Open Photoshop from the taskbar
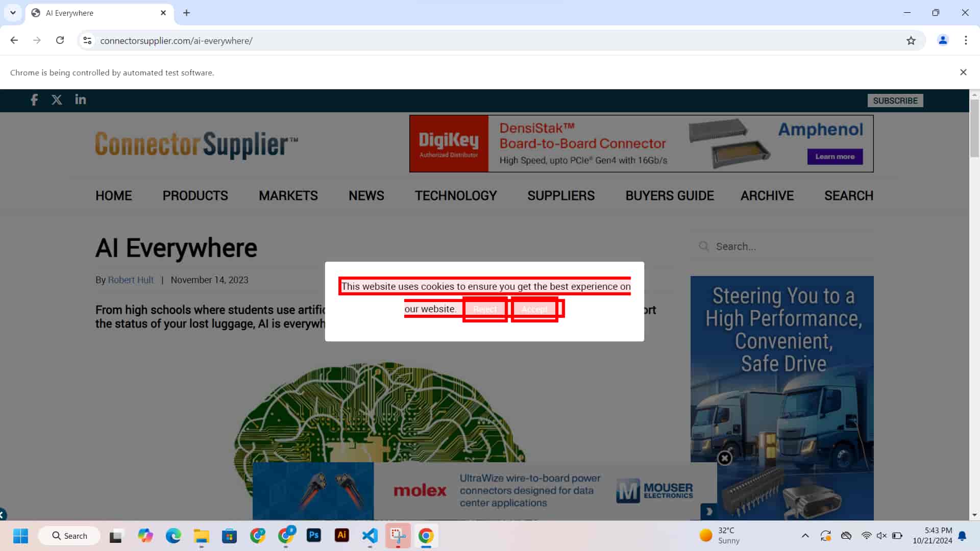Screen dimensions: 980x551 click(x=313, y=536)
